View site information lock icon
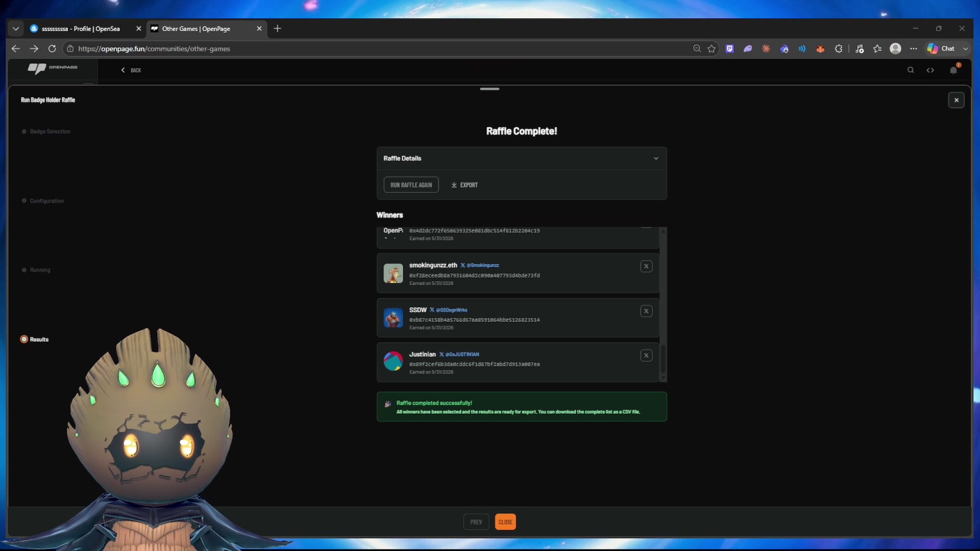The height and width of the screenshot is (551, 980). (x=70, y=49)
